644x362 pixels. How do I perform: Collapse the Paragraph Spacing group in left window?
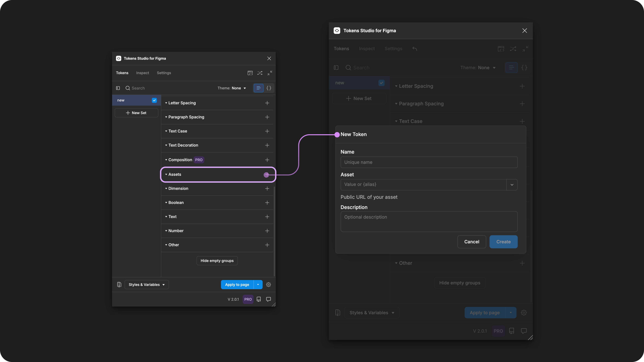(166, 117)
